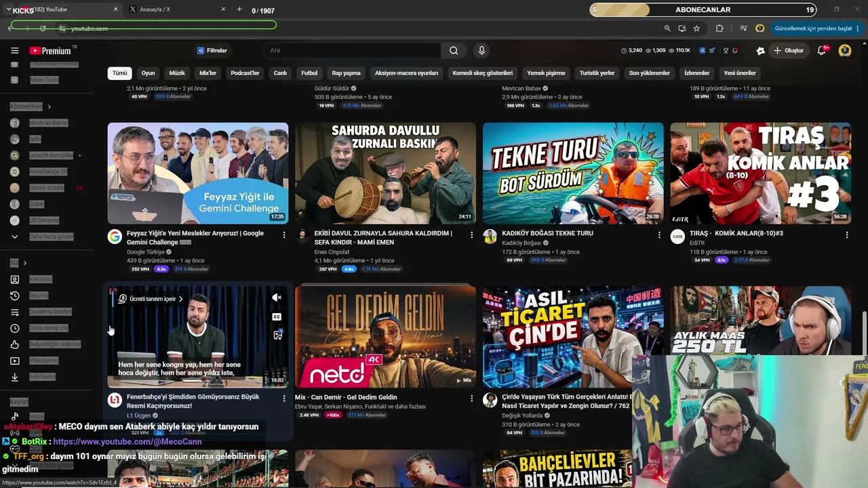Open the Google Türkiye channel name link
Image resolution: width=868 pixels, height=488 pixels.
146,252
